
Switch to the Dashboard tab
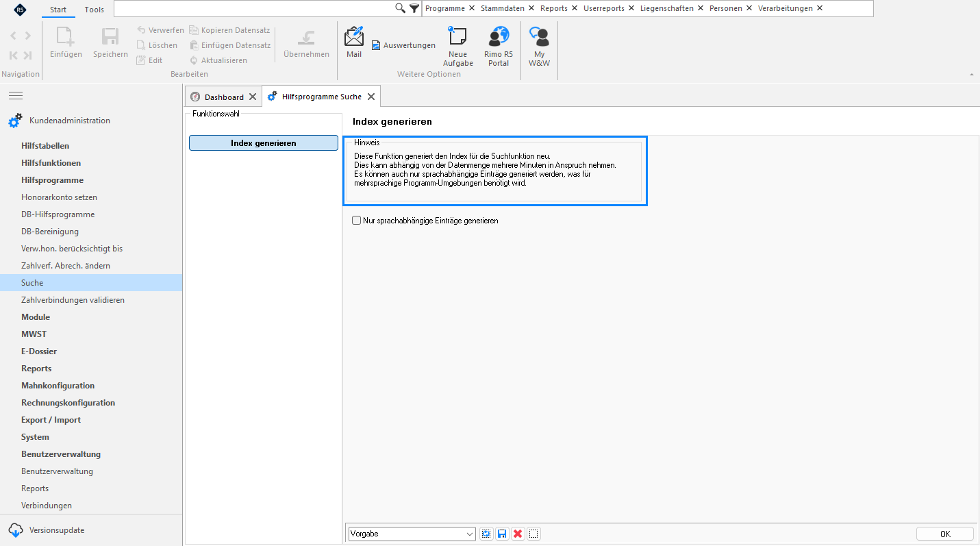tap(224, 97)
